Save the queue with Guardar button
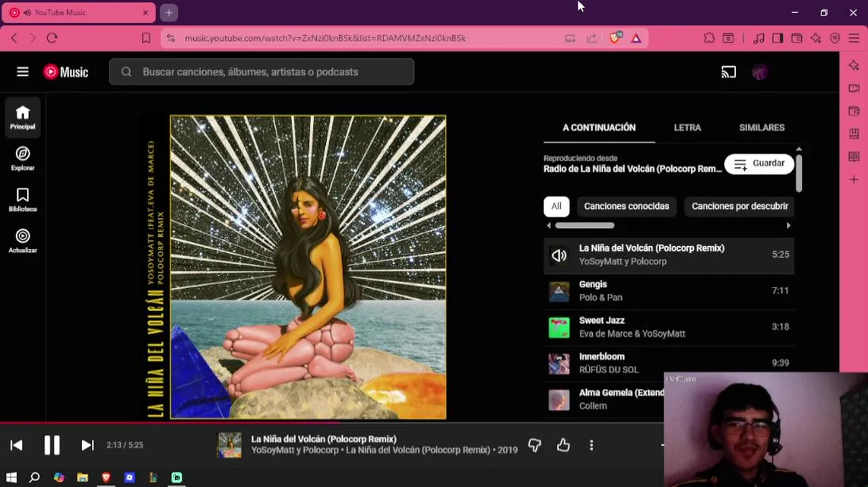The height and width of the screenshot is (487, 868). (759, 164)
